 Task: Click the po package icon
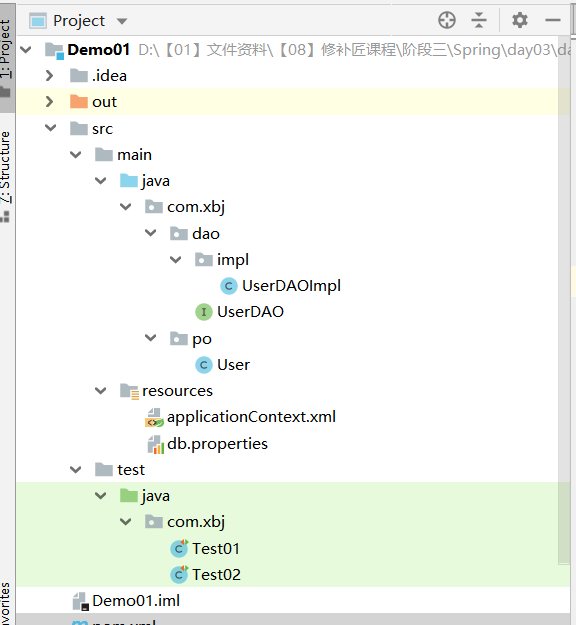(179, 338)
